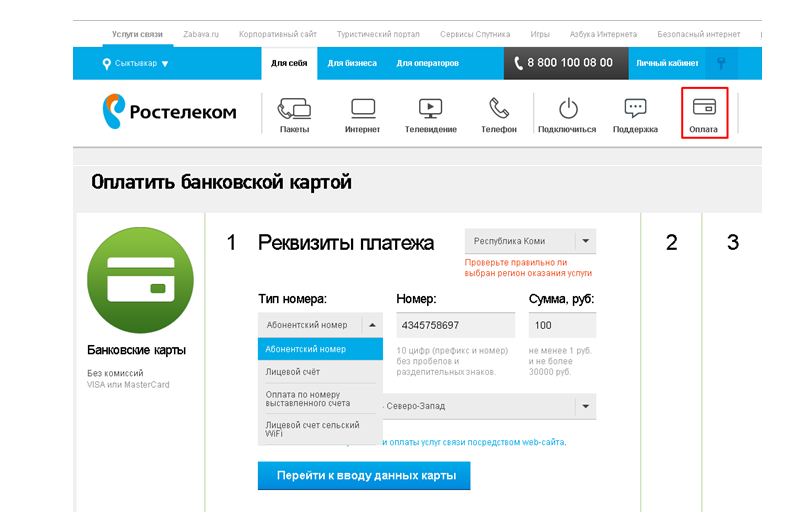
Task: Click the Сумма, руб input field
Action: pos(561,326)
